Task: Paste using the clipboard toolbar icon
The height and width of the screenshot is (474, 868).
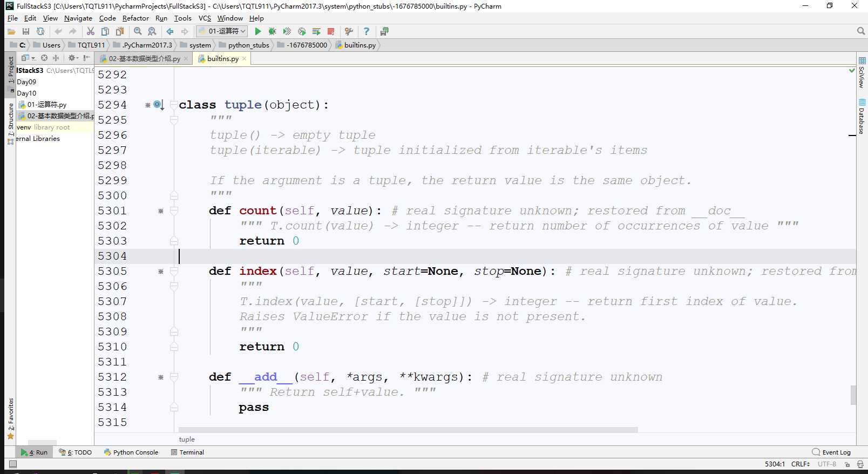Action: [120, 31]
